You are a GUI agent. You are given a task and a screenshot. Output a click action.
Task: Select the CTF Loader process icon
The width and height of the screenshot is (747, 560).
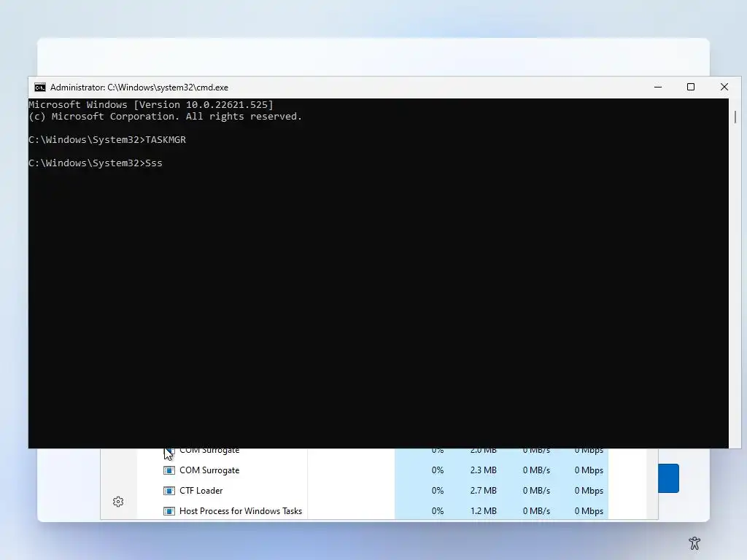(x=169, y=491)
